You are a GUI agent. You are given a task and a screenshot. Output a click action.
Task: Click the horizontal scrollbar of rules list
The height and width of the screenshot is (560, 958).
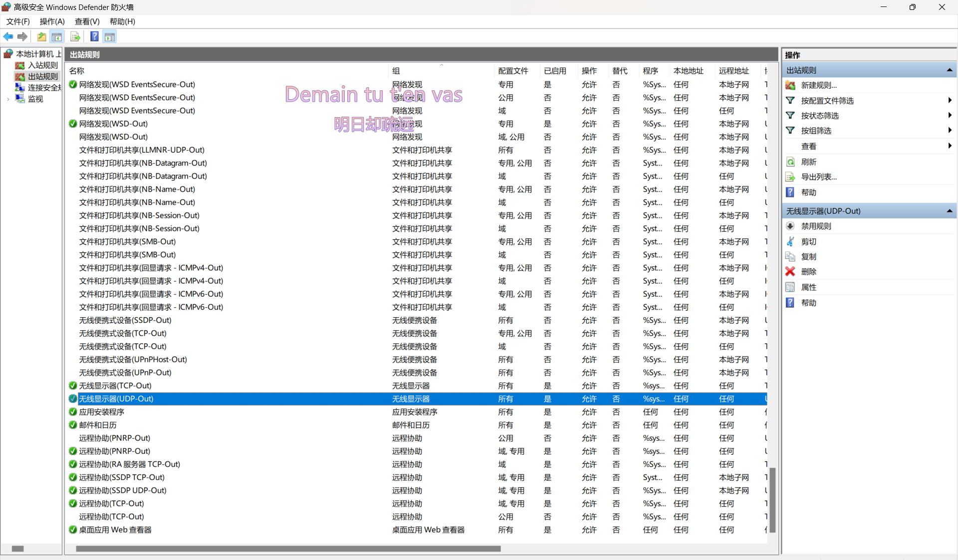288,549
